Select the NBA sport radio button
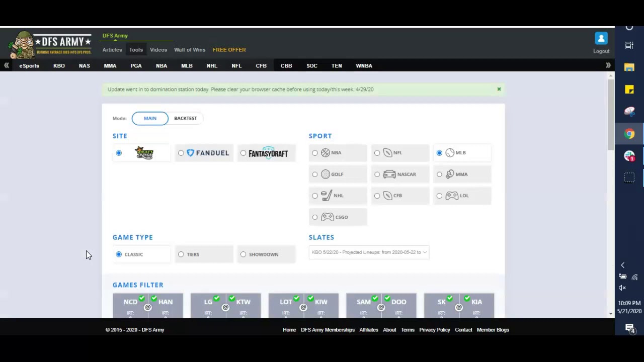This screenshot has width=644, height=362. coord(315,153)
